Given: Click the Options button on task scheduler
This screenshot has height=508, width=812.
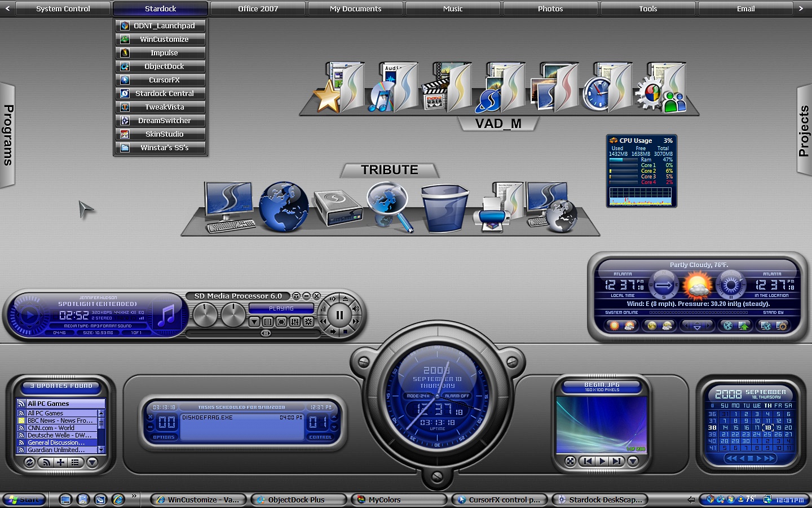Looking at the screenshot, I should 164,437.
